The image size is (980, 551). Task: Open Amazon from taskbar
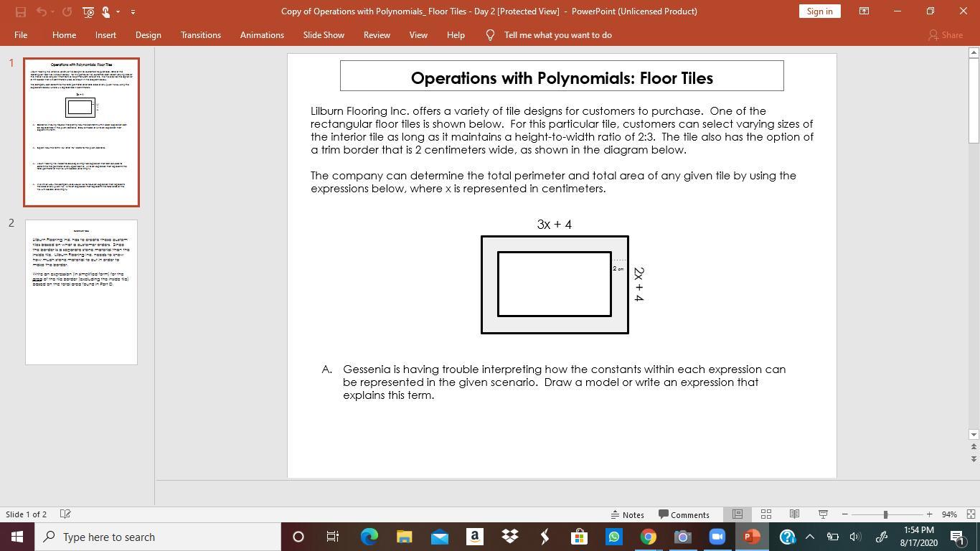coord(474,537)
